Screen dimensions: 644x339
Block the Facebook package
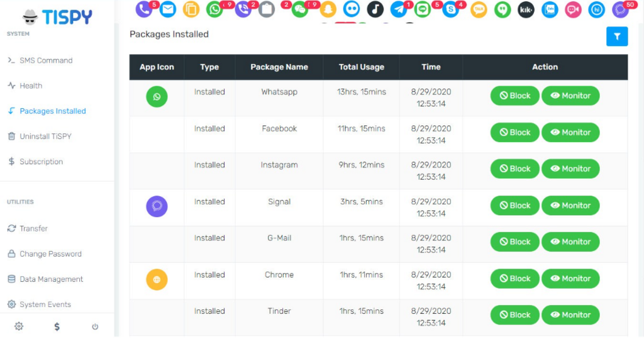tap(514, 132)
